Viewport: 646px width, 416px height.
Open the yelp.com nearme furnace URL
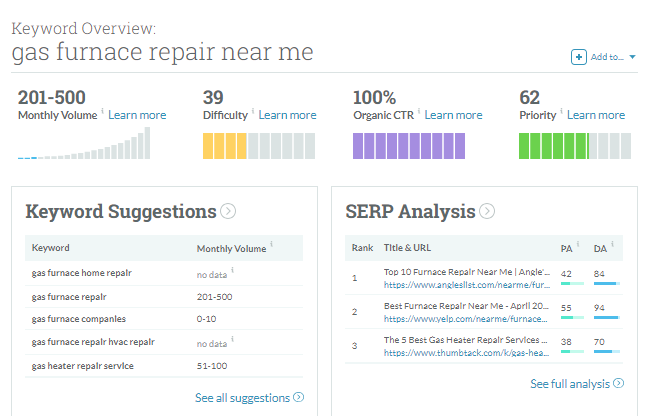[x=466, y=319]
